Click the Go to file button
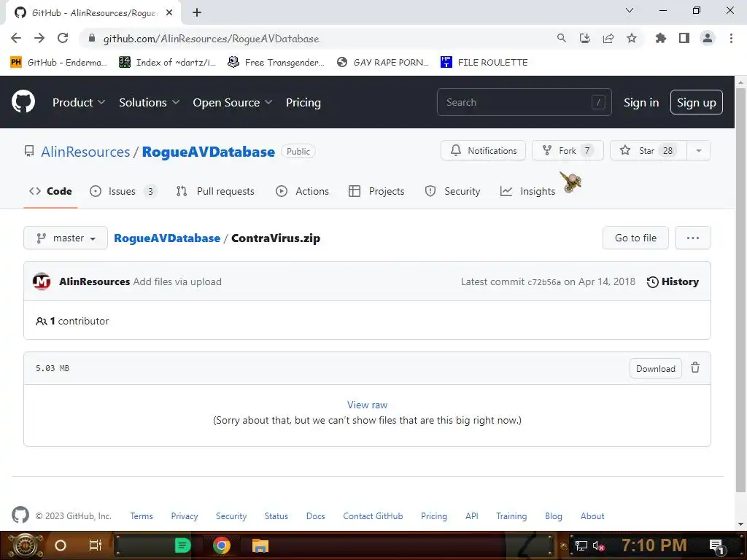 [x=635, y=238]
